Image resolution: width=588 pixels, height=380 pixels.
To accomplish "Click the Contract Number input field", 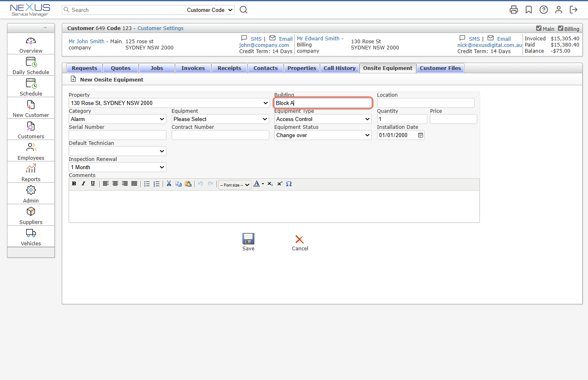I will [220, 135].
